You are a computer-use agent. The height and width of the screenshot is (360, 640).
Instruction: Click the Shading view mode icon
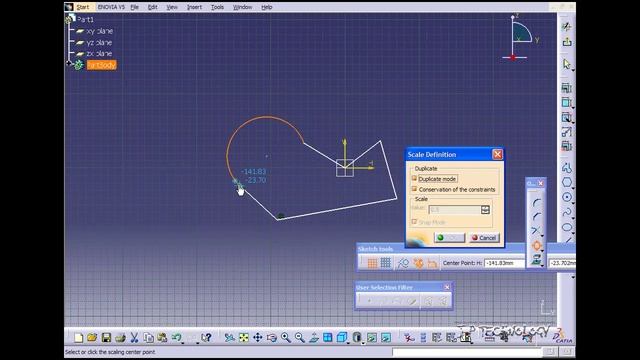coord(357,338)
